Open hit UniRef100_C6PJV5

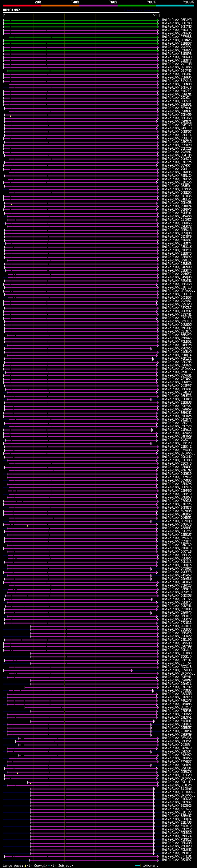[x=177, y=20]
